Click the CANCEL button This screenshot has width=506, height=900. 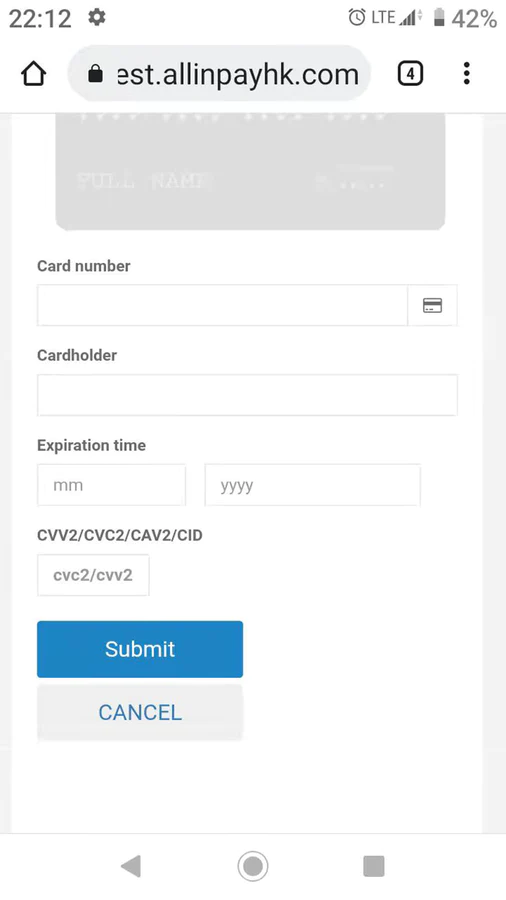[x=140, y=712]
